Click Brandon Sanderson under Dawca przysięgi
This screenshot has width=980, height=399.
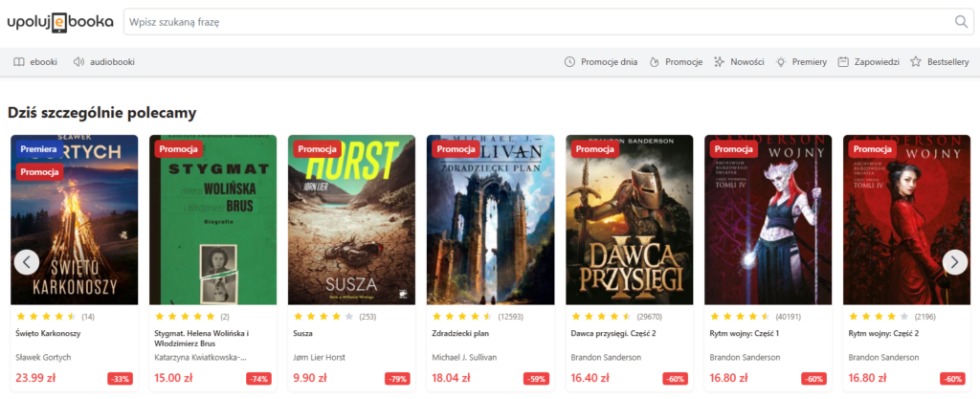click(606, 357)
